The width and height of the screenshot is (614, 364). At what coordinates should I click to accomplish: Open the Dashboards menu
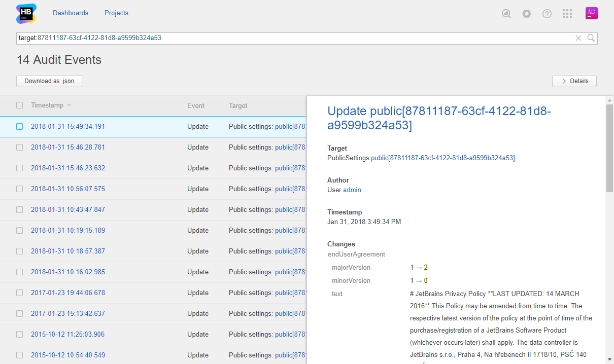click(71, 13)
